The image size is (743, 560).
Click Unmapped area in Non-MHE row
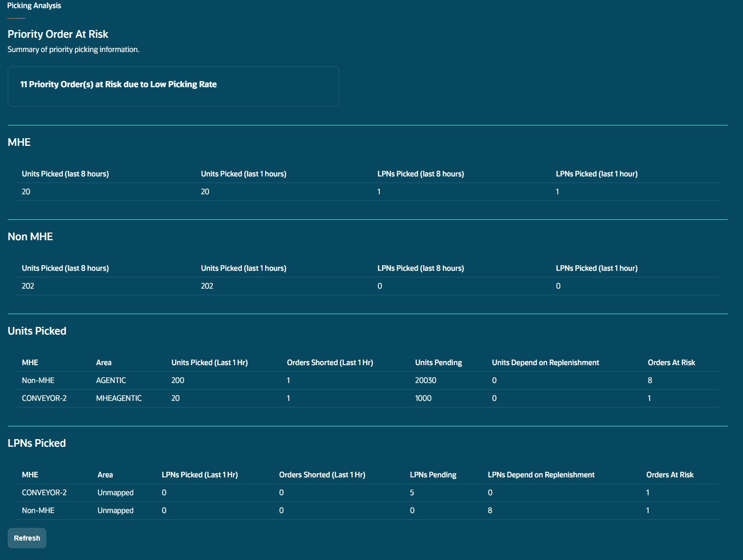click(116, 511)
